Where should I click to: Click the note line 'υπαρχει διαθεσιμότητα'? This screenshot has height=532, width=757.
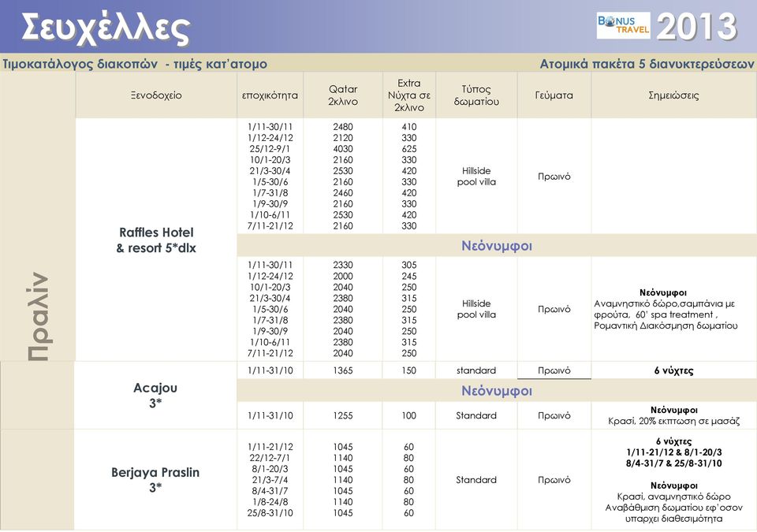coord(674,519)
